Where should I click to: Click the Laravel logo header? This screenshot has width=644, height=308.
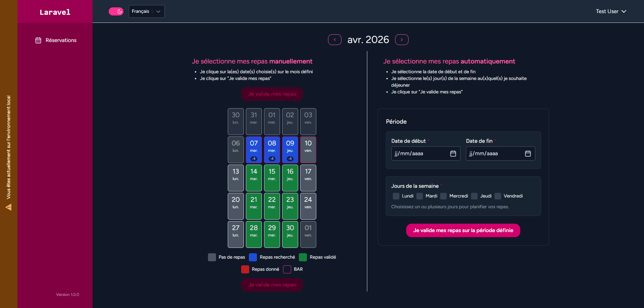pos(55,12)
